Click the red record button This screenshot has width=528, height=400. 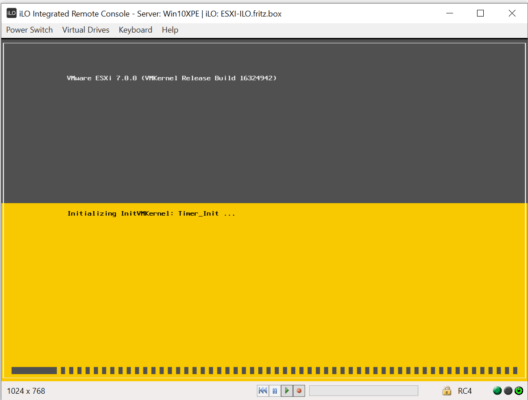[x=299, y=391]
